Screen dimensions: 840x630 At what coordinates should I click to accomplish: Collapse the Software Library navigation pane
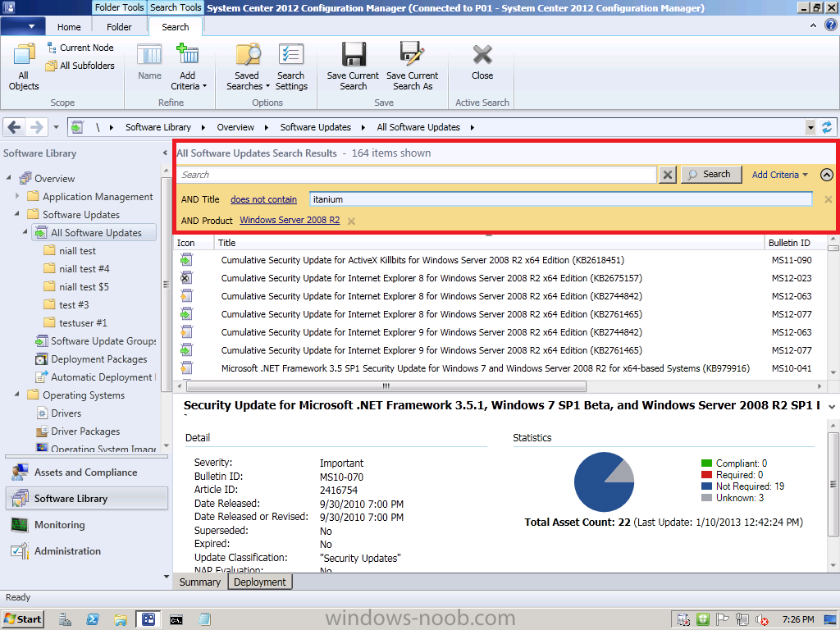[165, 153]
